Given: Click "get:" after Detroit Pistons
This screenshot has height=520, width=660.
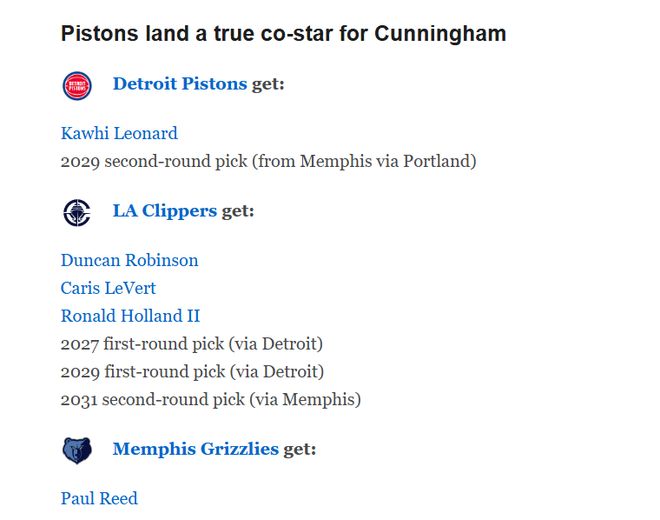Looking at the screenshot, I should [x=268, y=84].
